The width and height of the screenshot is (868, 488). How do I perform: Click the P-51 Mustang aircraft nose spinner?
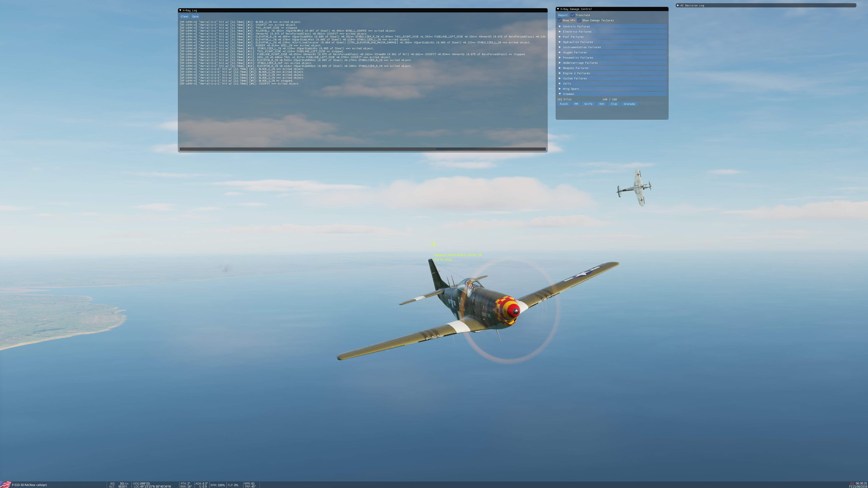pyautogui.click(x=513, y=311)
